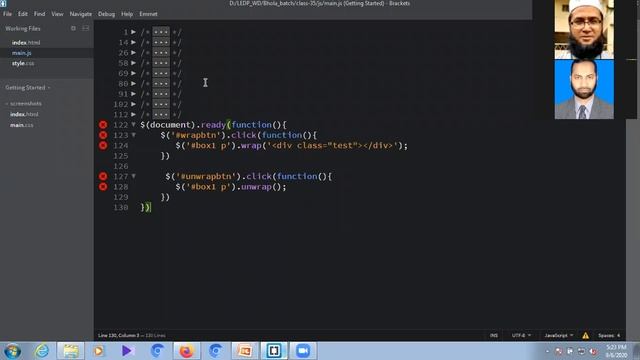The image size is (640, 360).
Task: Expand folded code at line 1
Action: click(x=133, y=32)
